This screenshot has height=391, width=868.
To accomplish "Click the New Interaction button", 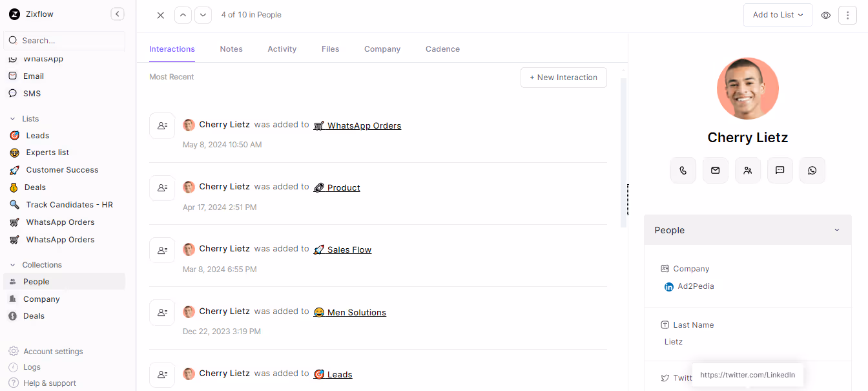I will tap(564, 78).
